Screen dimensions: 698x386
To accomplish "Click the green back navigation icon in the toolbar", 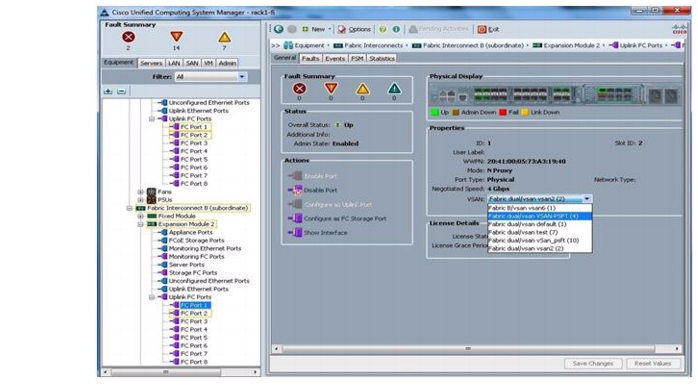I will pyautogui.click(x=279, y=29).
